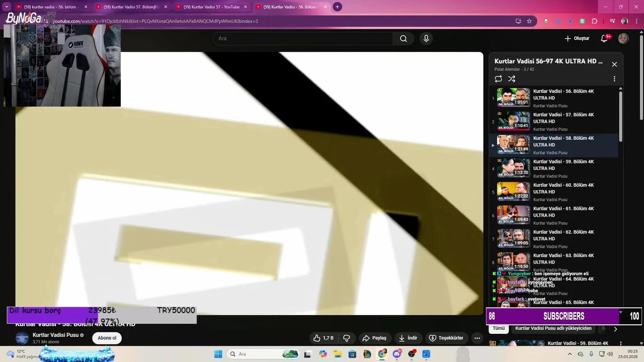Click the green S extension icon
This screenshot has width=644, height=362.
(x=582, y=21)
